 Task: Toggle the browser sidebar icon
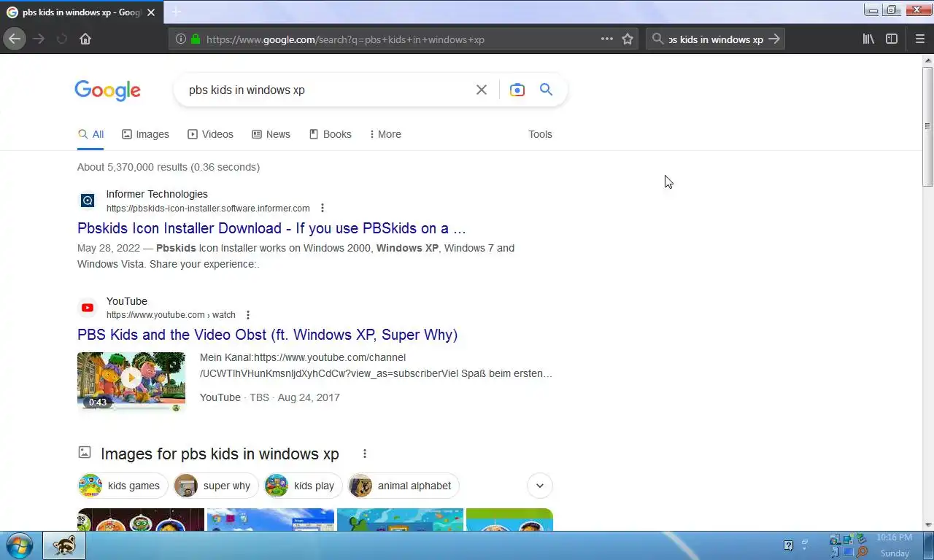[x=892, y=39]
